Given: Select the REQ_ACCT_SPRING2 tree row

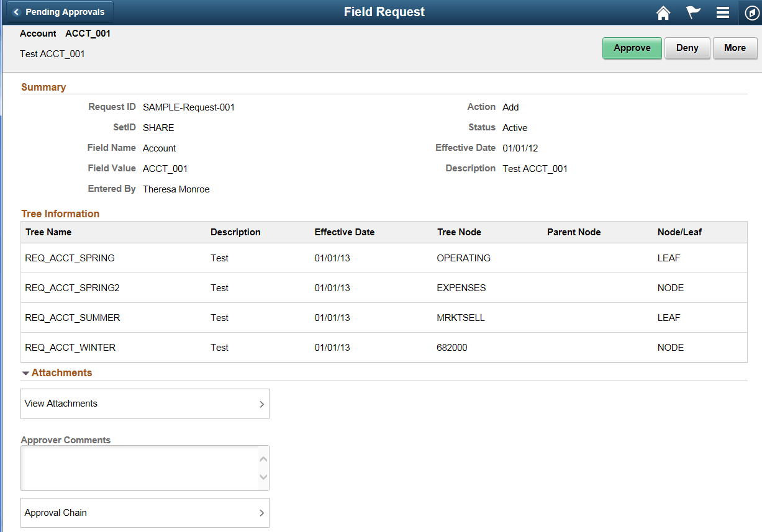Looking at the screenshot, I should pos(384,288).
